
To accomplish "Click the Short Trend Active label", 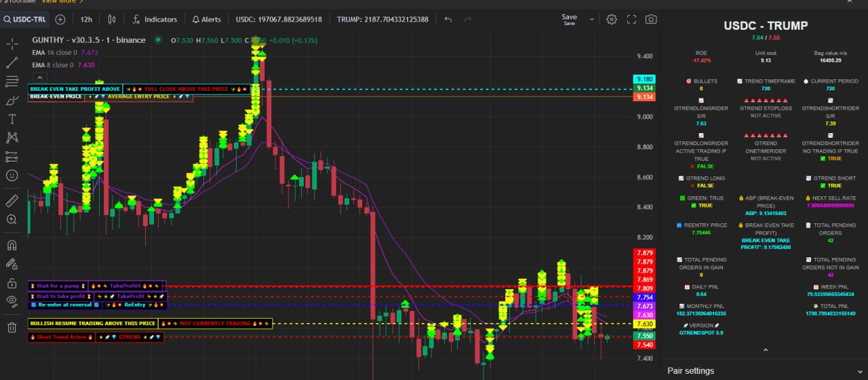I will pyautogui.click(x=61, y=337).
